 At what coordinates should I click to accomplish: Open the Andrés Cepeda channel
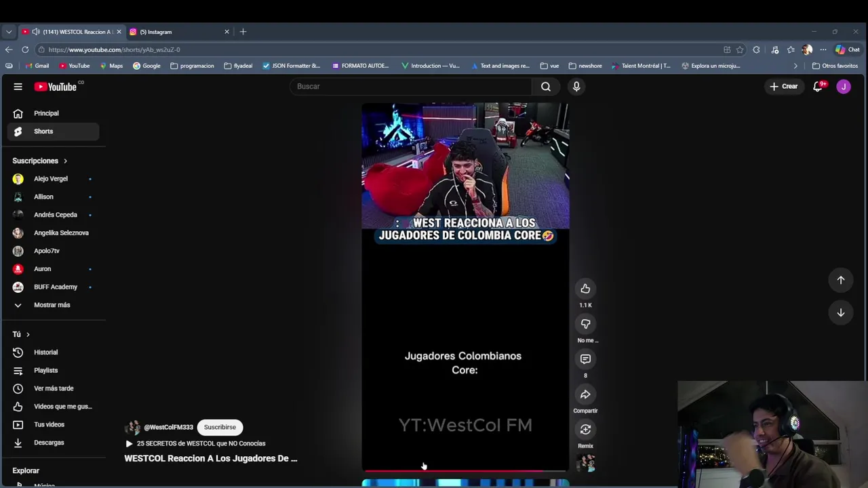53,215
